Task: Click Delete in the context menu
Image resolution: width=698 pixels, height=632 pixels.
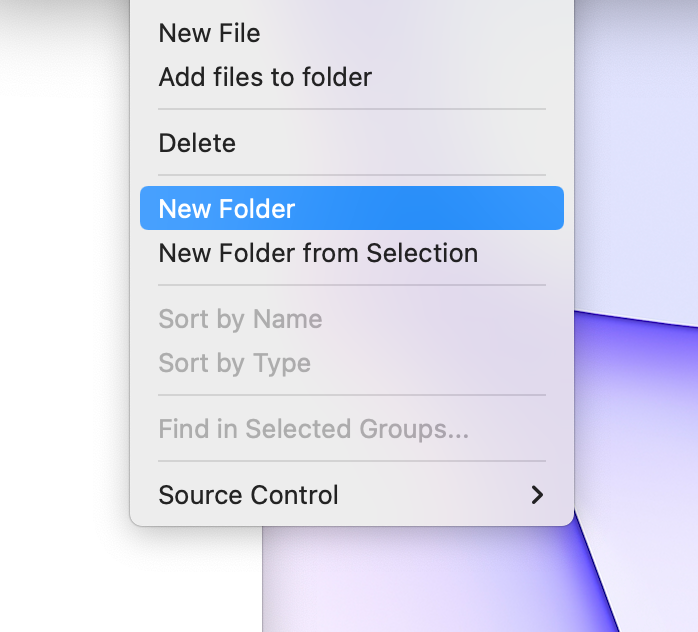Action: coord(197,143)
